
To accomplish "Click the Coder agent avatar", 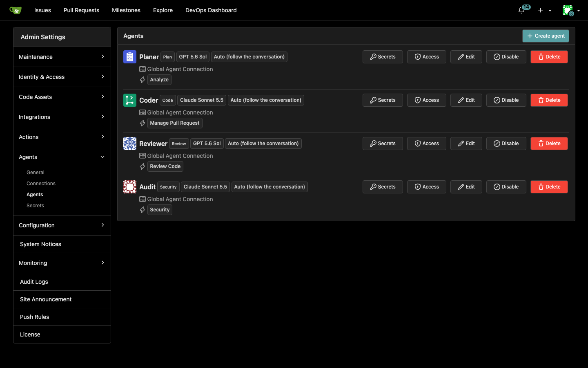I will 130,100.
